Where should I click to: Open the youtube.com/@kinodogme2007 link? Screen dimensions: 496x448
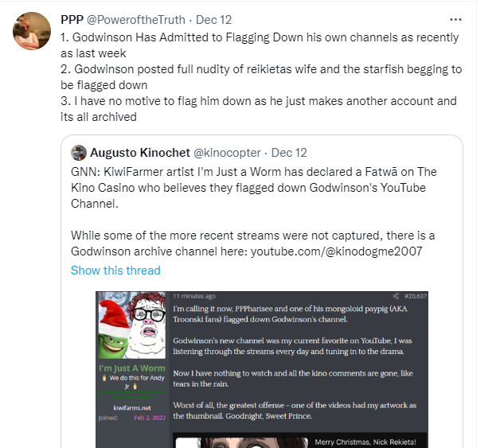click(x=336, y=251)
